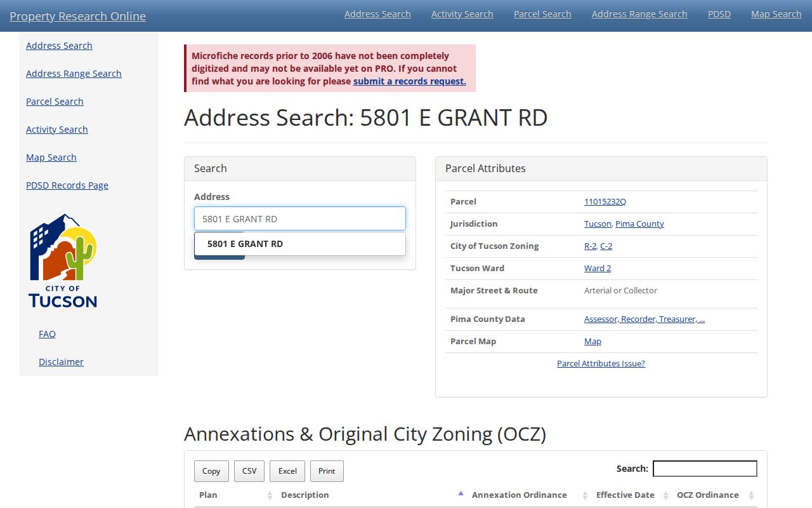
Task: Open Address Search in the left sidebar
Action: pos(59,46)
